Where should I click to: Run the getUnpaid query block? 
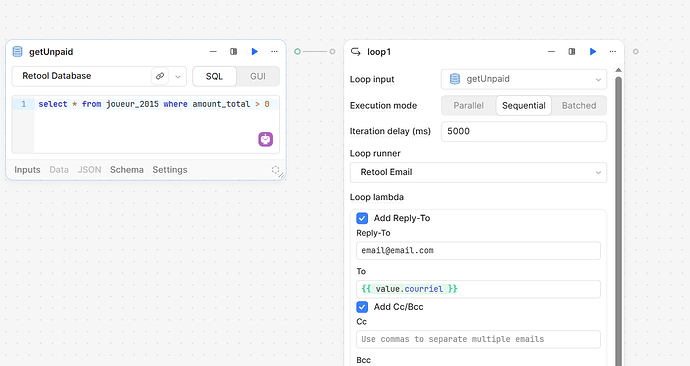tap(254, 51)
